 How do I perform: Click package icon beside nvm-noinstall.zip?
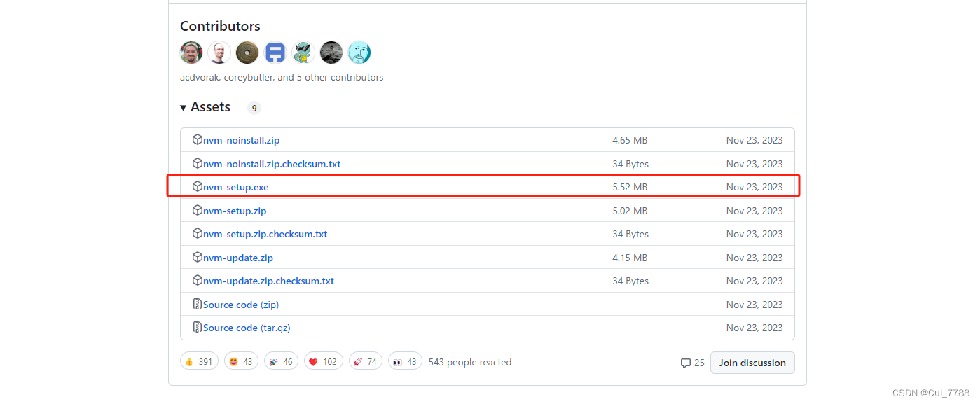click(198, 140)
